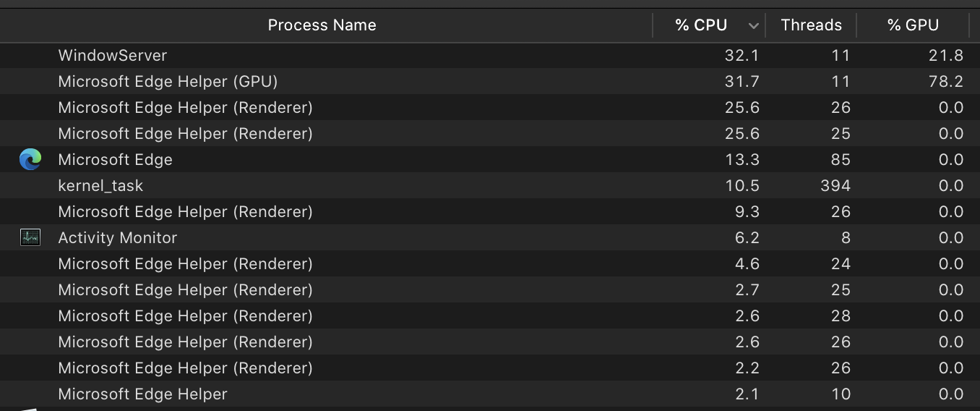Choose the Renderer helper at 2.7% CPU

[185, 290]
